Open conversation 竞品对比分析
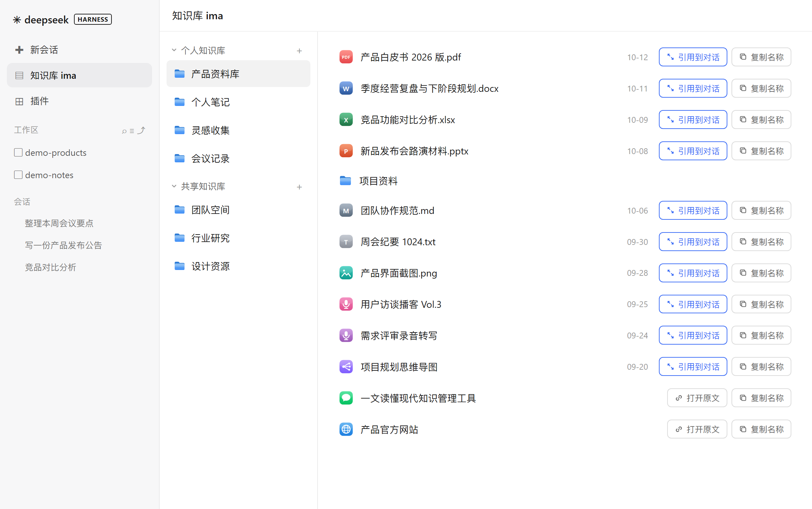Screen dimensions: 812x509 51,267
